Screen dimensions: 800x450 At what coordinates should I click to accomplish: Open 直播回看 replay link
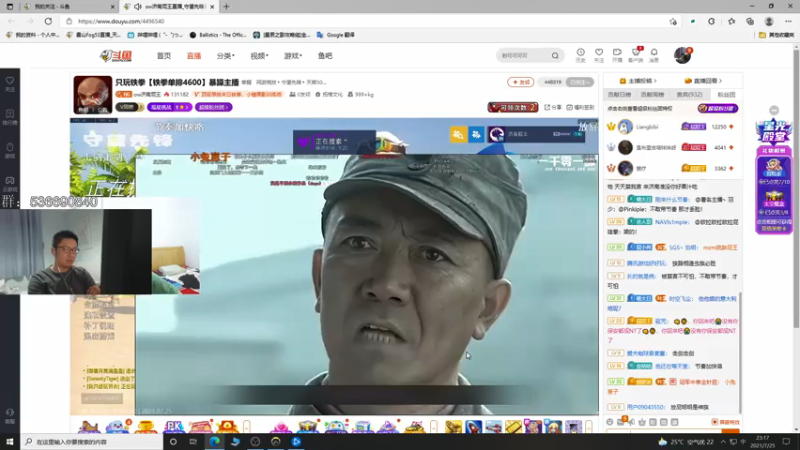[705, 81]
